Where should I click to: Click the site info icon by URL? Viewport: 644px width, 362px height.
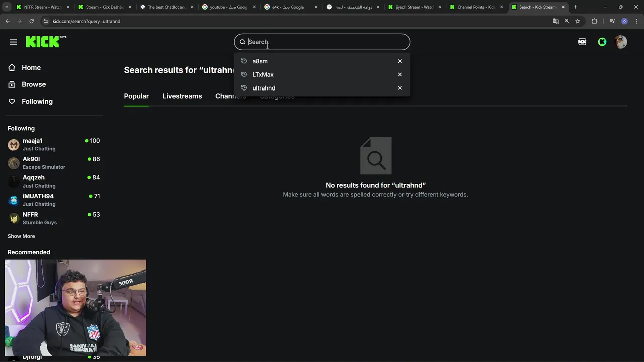click(46, 21)
